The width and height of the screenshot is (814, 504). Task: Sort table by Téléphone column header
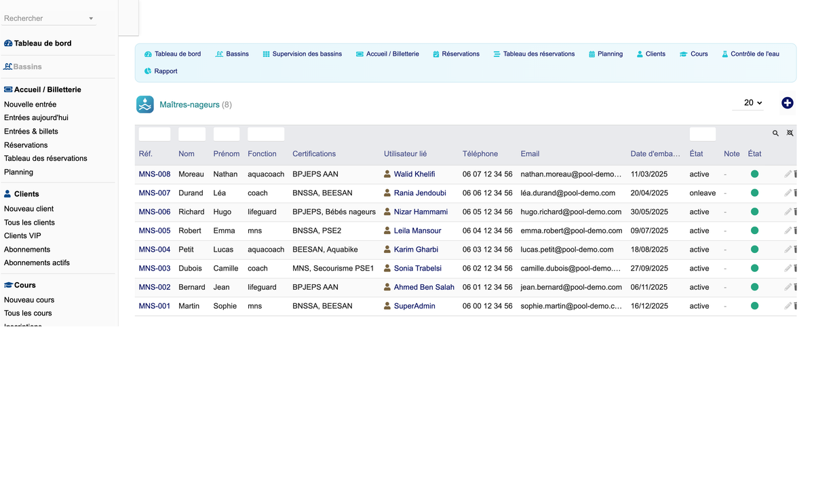pos(480,154)
